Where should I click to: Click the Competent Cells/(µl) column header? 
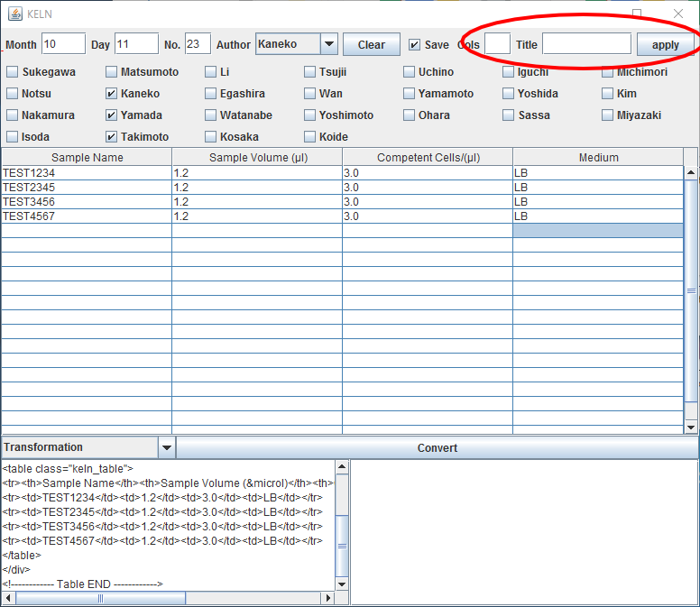click(x=428, y=157)
